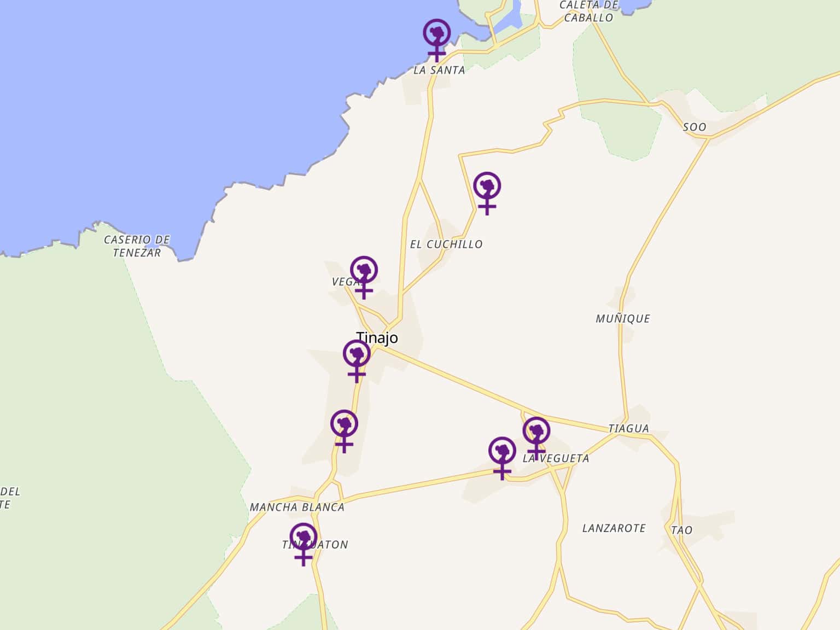Click the feminist marker at La Santa
The height and width of the screenshot is (630, 840).
click(437, 40)
